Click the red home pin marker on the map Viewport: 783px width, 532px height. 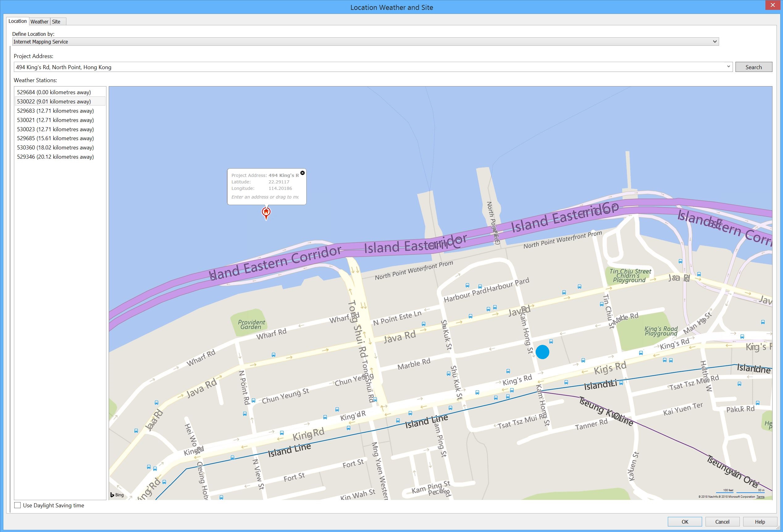click(266, 212)
